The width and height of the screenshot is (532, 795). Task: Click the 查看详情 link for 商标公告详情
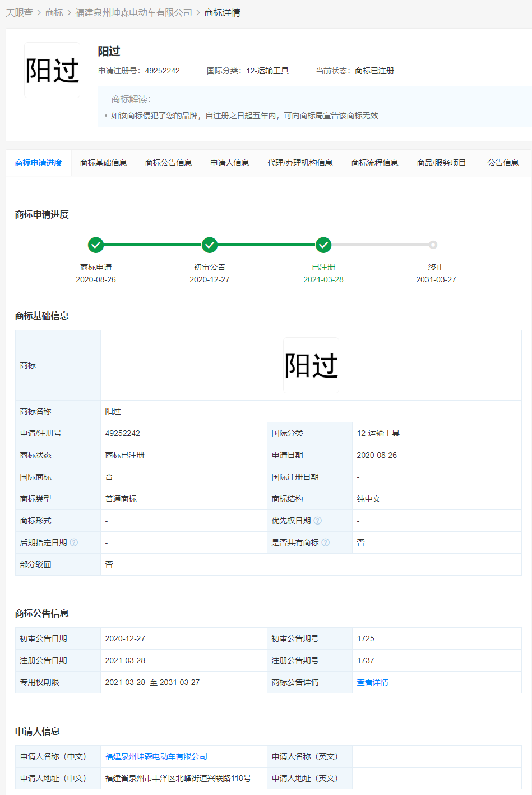373,682
